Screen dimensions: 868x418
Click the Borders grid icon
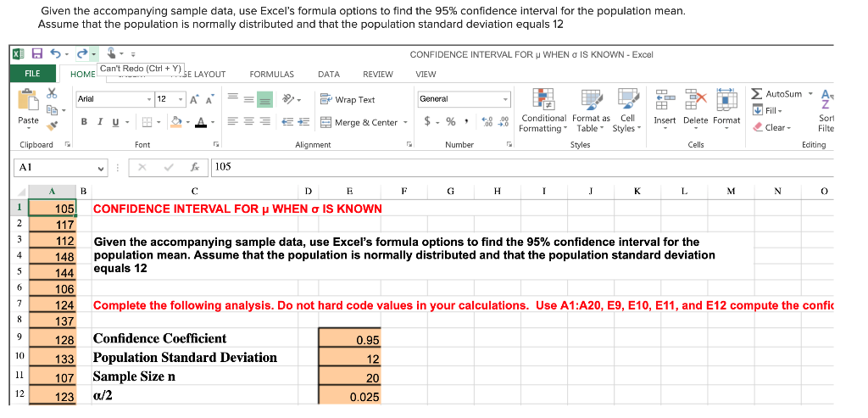[147, 122]
